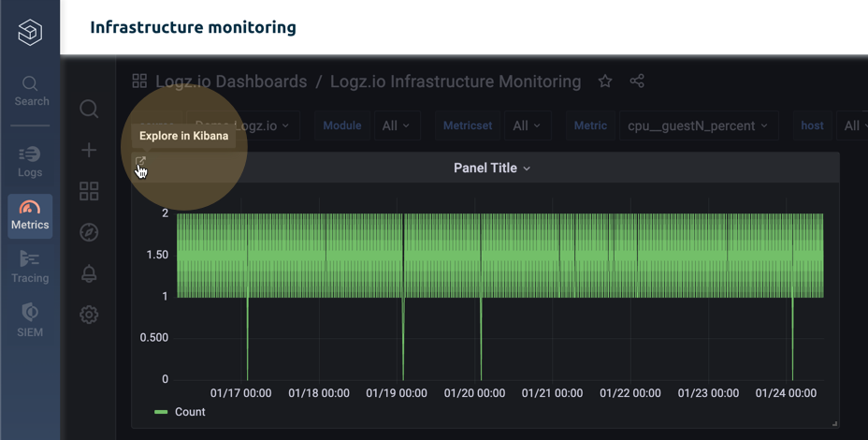This screenshot has height=440, width=868.
Task: Open alerting via the bell icon
Action: tap(89, 273)
